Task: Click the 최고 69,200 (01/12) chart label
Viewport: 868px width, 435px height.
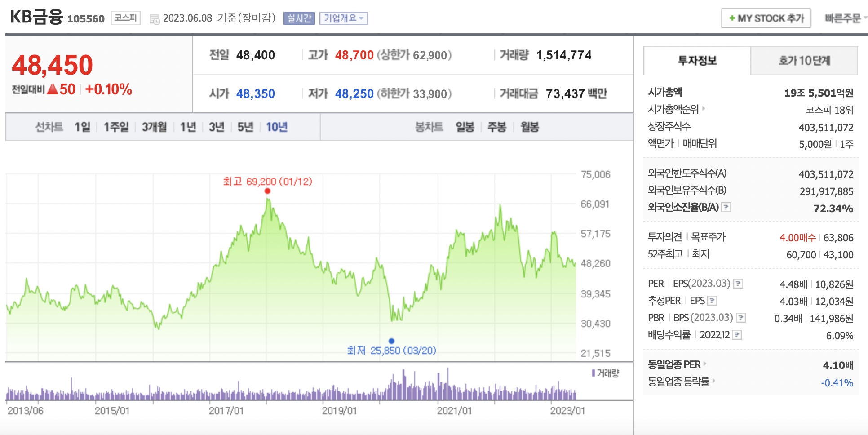Action: click(267, 182)
